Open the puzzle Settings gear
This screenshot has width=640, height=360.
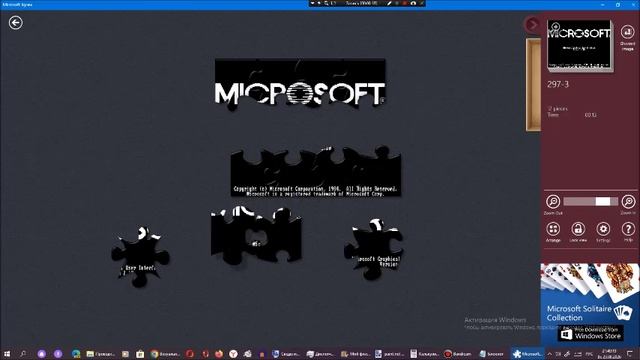pyautogui.click(x=603, y=229)
